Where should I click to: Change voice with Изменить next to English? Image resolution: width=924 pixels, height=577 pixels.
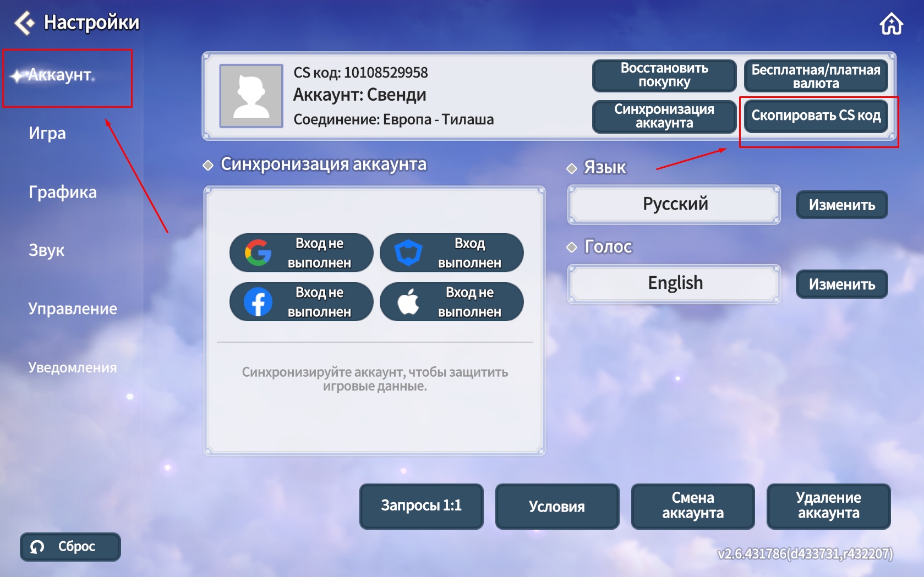tap(841, 284)
